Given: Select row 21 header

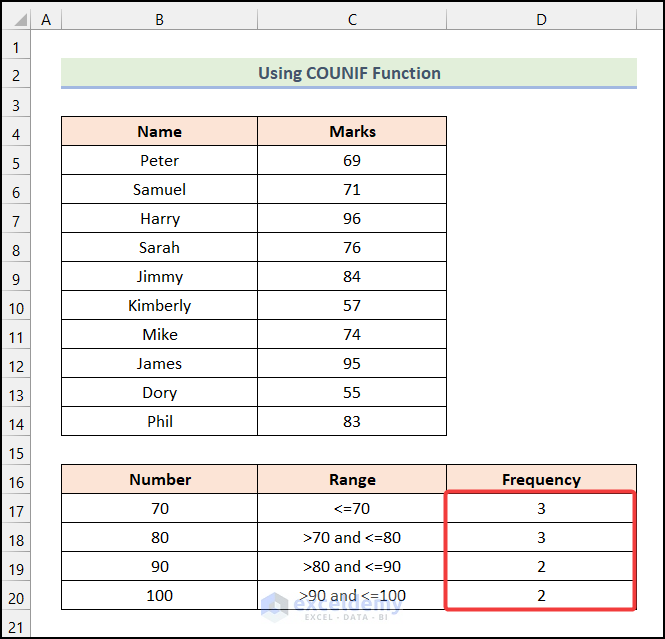Looking at the screenshot, I should [16, 625].
